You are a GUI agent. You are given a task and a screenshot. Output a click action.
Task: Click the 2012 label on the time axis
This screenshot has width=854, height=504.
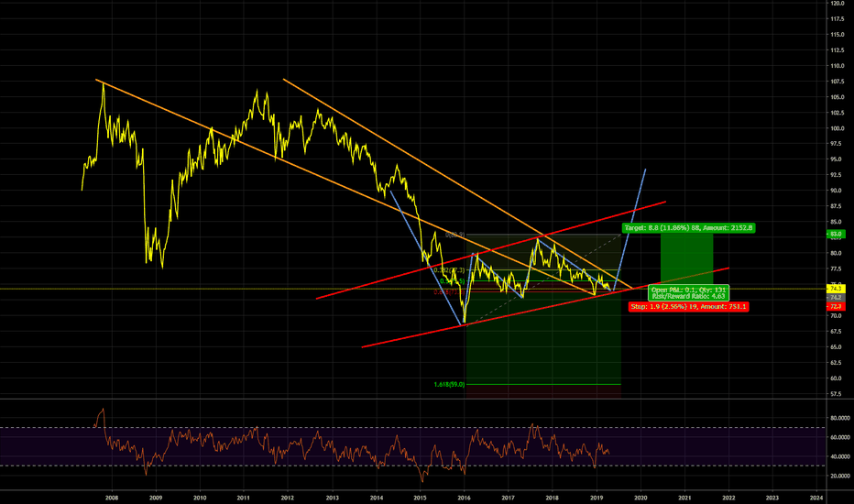[288, 498]
